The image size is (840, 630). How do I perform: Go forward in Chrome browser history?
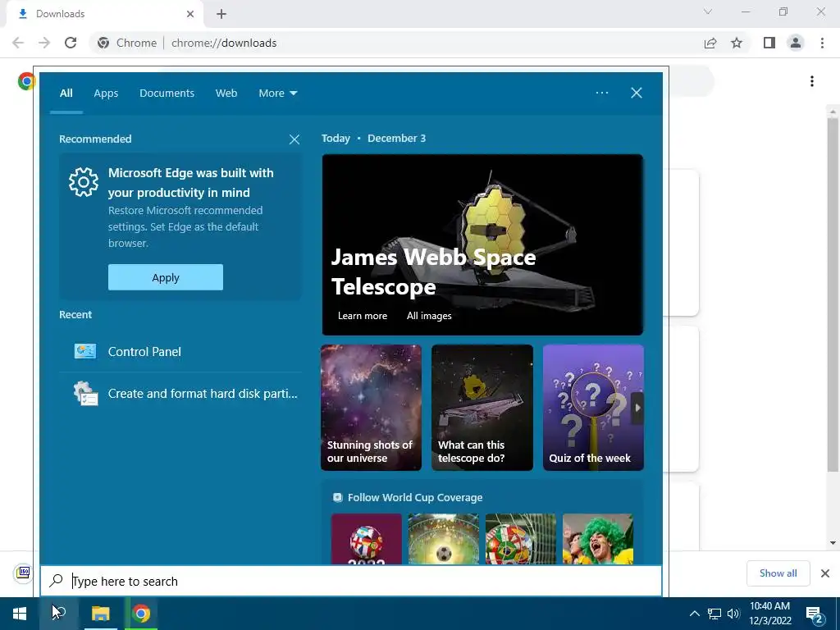tap(44, 43)
